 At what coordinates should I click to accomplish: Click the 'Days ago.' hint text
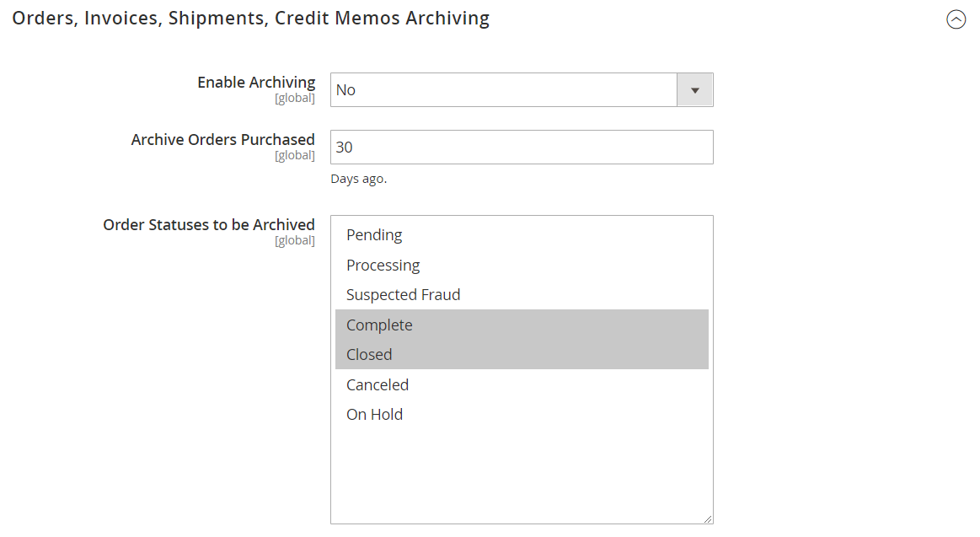click(x=358, y=179)
